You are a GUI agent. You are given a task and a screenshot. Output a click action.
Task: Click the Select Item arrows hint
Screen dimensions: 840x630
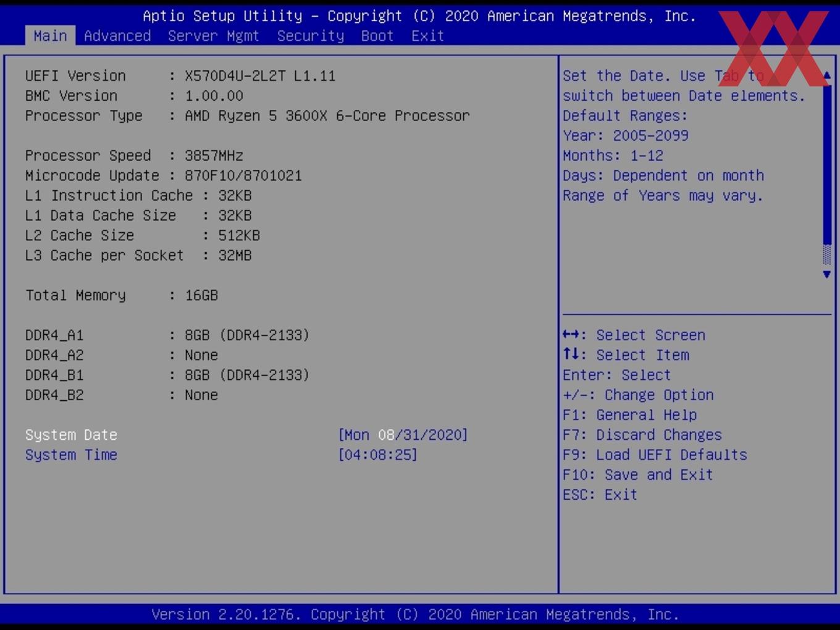click(x=626, y=355)
